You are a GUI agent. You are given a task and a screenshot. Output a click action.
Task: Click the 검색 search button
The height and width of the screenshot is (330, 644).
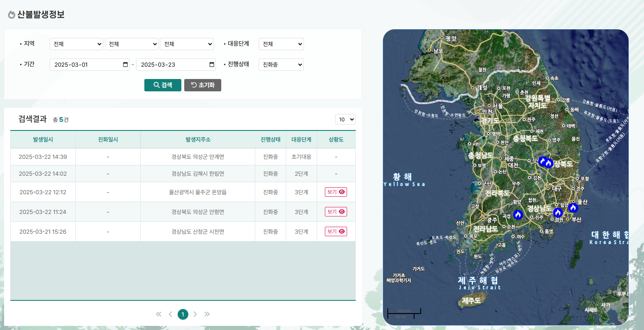pyautogui.click(x=163, y=85)
